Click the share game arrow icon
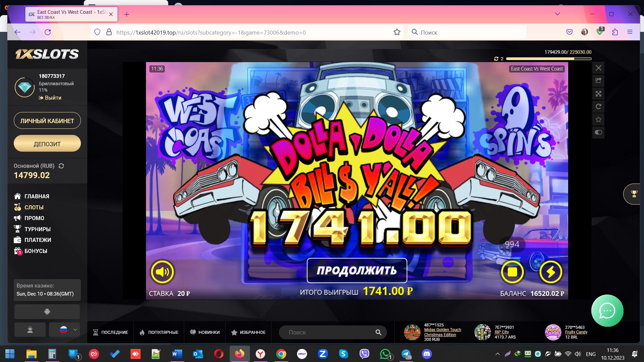Image resolution: width=644 pixels, height=362 pixels. point(598,81)
